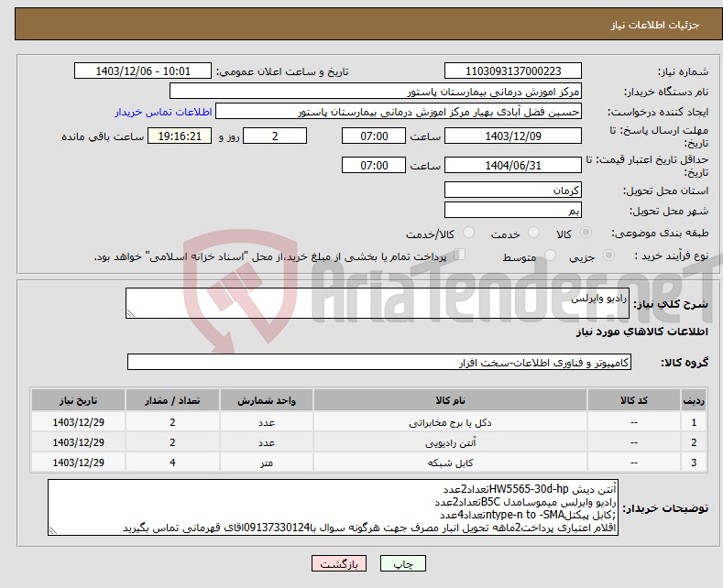Click the quantity 4 cell for کابل شبکه
723x588 pixels.
tap(172, 463)
